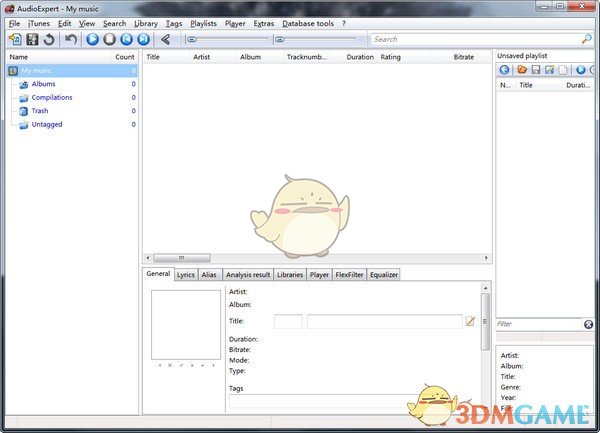Click the track list scroll right arrow
The width and height of the screenshot is (600, 433).
(486, 258)
